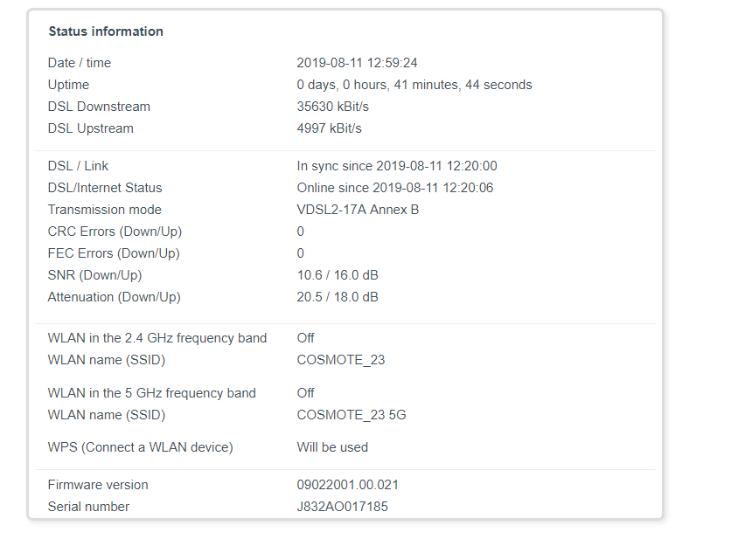Click the firmware version 09022001.00.021
Image resolution: width=731 pixels, height=560 pixels.
pyautogui.click(x=348, y=485)
